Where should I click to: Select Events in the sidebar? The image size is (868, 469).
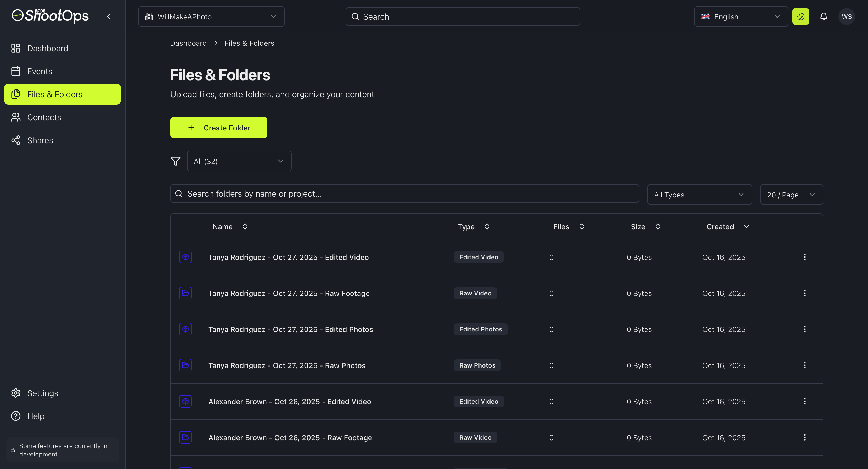coord(40,71)
